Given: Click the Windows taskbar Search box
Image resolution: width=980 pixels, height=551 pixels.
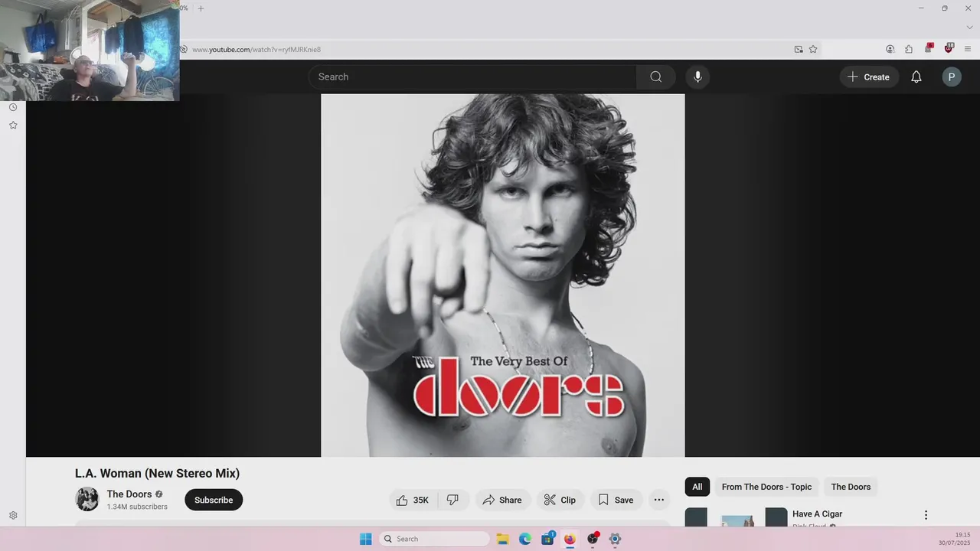Looking at the screenshot, I should [x=434, y=539].
